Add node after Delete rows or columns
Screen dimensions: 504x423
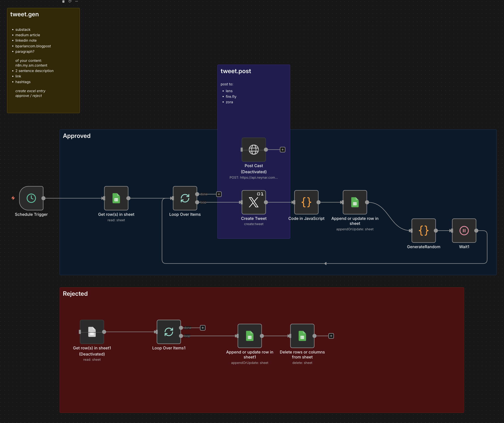[x=331, y=336]
